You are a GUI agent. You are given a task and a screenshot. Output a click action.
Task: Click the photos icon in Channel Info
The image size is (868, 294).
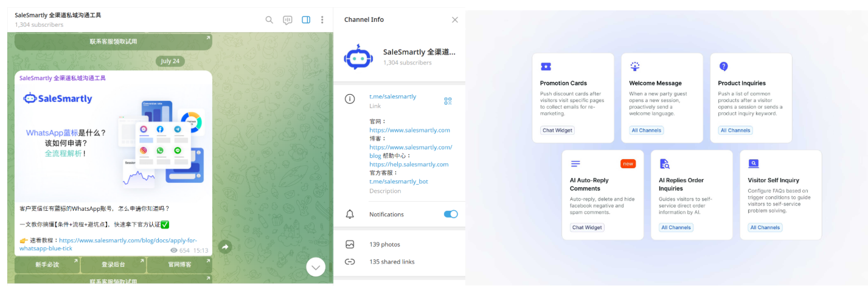(350, 244)
